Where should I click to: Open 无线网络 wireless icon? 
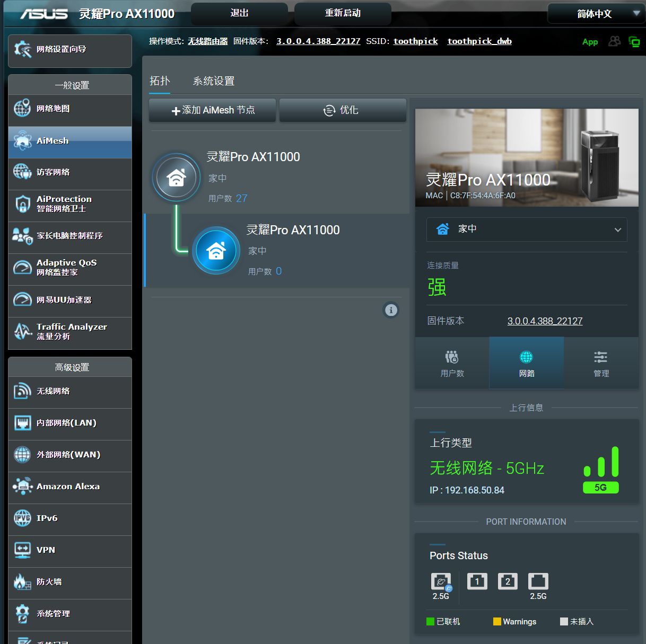pyautogui.click(x=22, y=391)
